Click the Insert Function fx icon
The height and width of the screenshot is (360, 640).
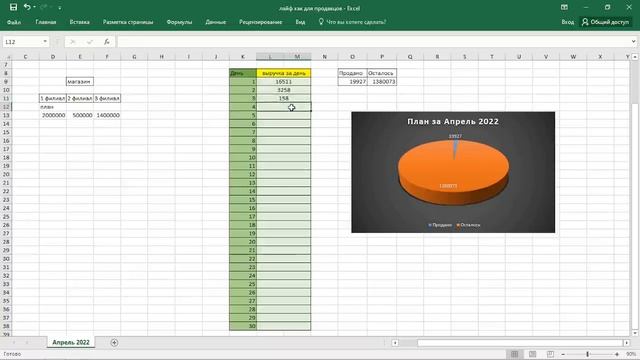107,42
